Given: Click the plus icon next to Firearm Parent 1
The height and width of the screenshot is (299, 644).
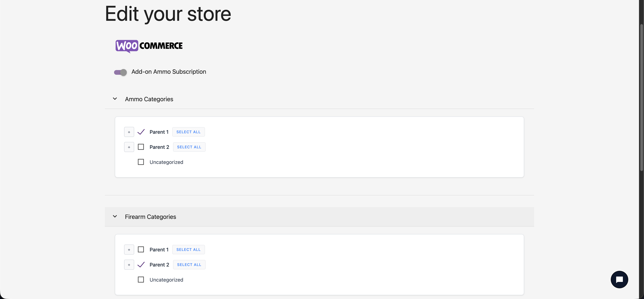Looking at the screenshot, I should point(129,249).
